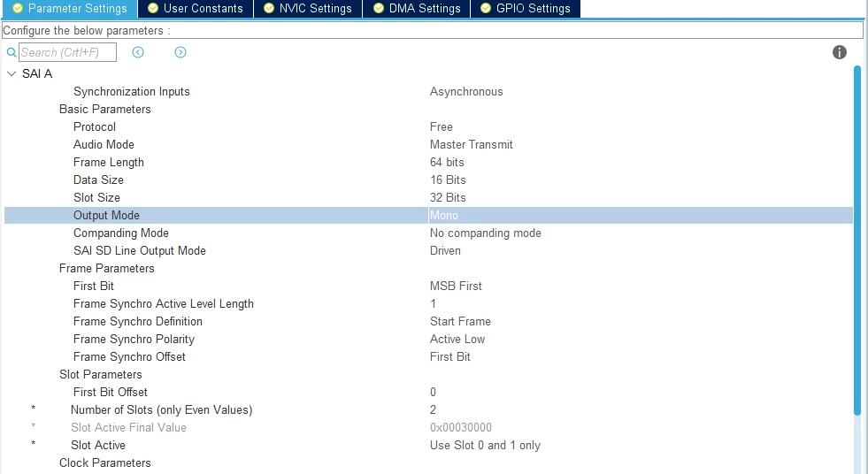Viewport: 868px width, 474px height.
Task: Open the information icon
Action: click(x=839, y=52)
